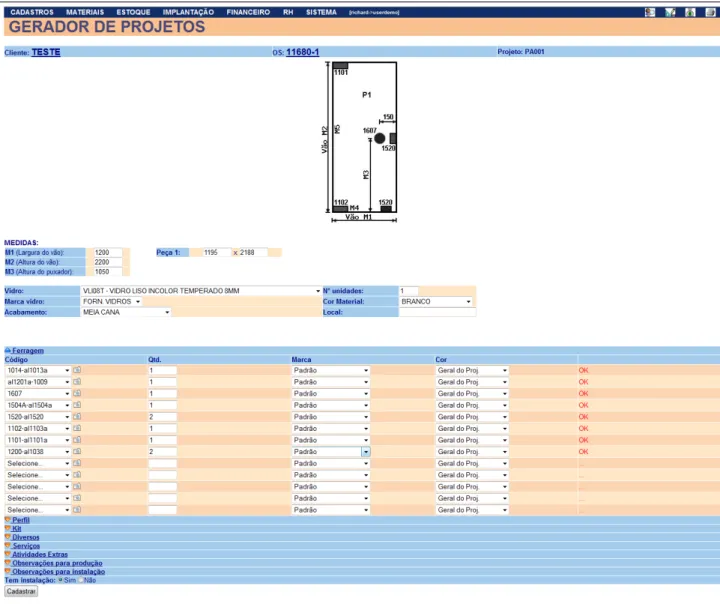Click the last icon in top navigation bar
The image size is (720, 604).
click(710, 12)
